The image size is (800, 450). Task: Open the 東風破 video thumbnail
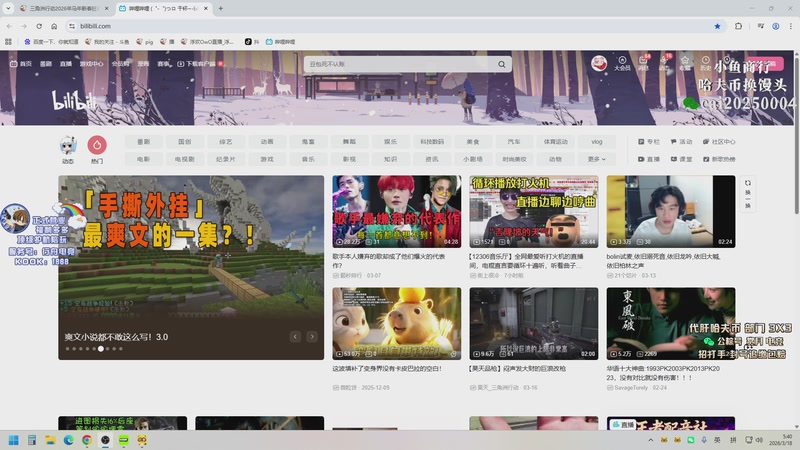click(x=671, y=323)
